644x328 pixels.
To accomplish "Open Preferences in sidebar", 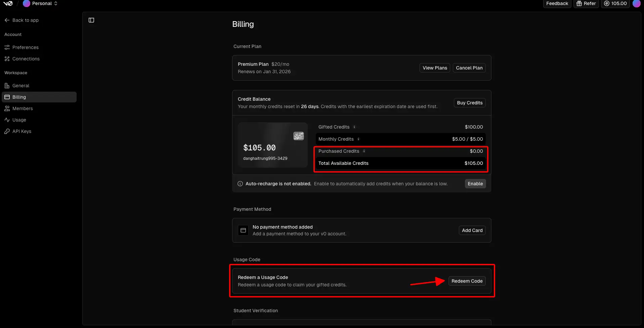I will 25,47.
